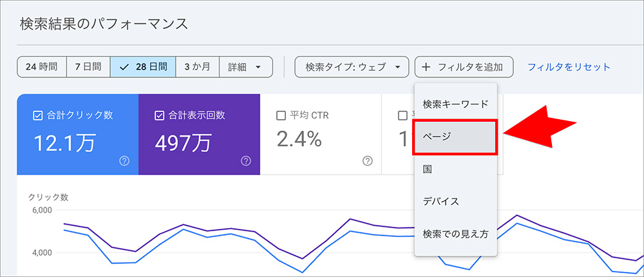The height and width of the screenshot is (277, 644).
Task: Select 検索での見え方 filter option
Action: 455,234
